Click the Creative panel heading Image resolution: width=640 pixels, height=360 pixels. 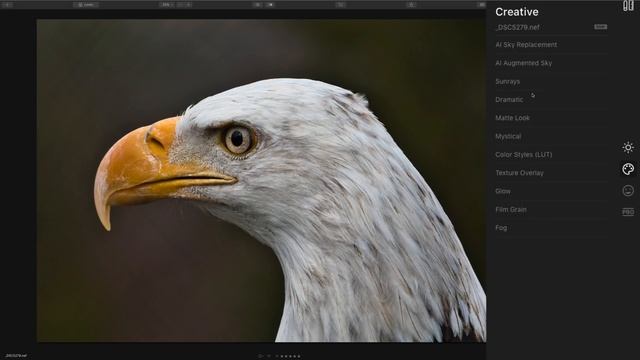pos(517,12)
